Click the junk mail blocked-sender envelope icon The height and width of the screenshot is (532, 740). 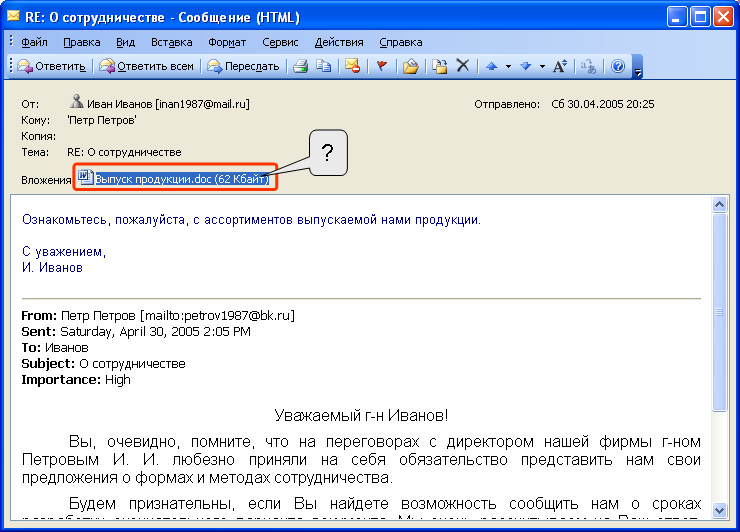click(353, 66)
